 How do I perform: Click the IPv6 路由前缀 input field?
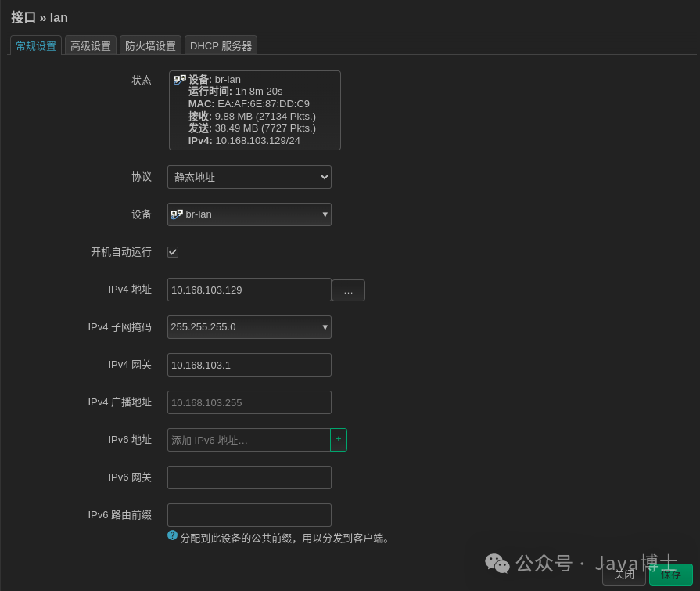click(x=249, y=515)
